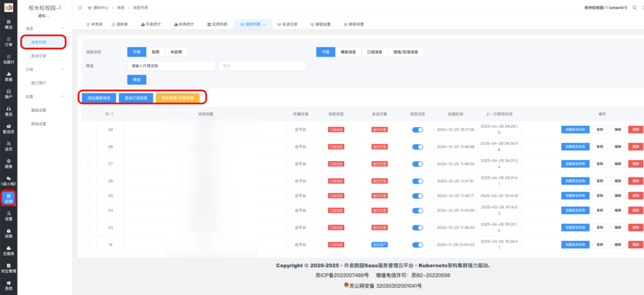This screenshot has height=295, width=644.
Task: Toggle the message status switch for ID 29
Action: pyautogui.click(x=418, y=130)
